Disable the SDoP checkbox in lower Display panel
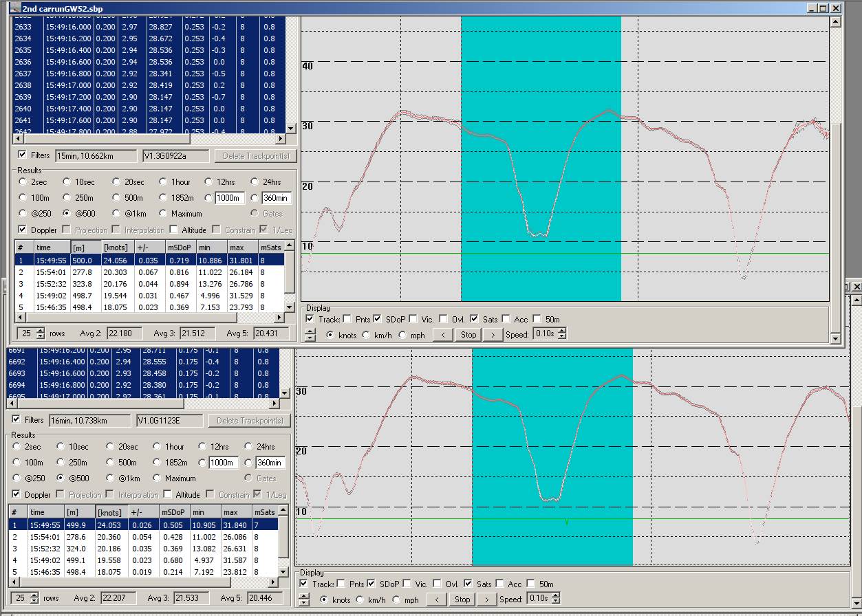 point(372,584)
